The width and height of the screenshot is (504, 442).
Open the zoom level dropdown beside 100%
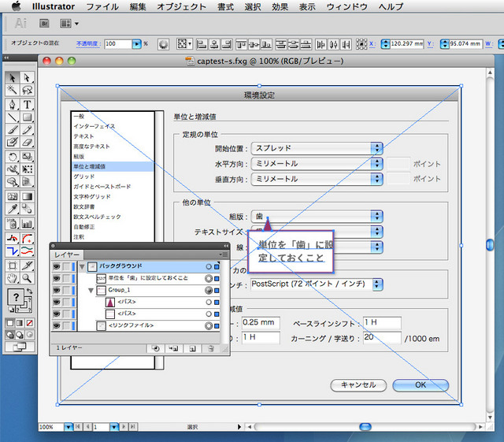[x=69, y=427]
